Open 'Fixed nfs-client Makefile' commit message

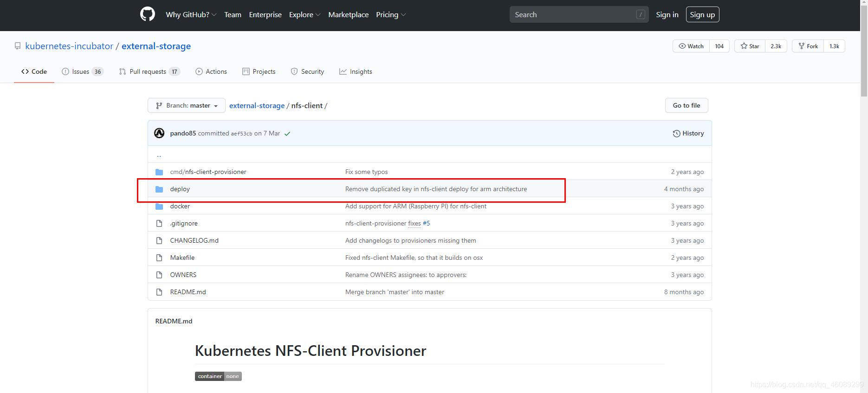(x=414, y=258)
